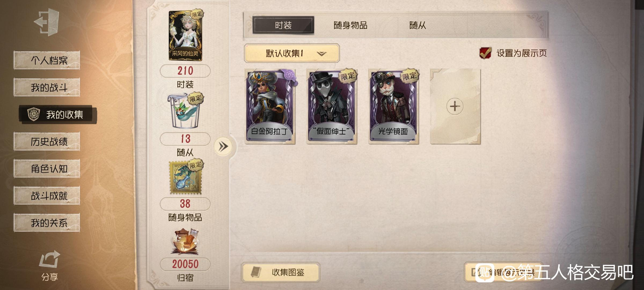
Task: Select the 时装 tab
Action: coord(283,25)
